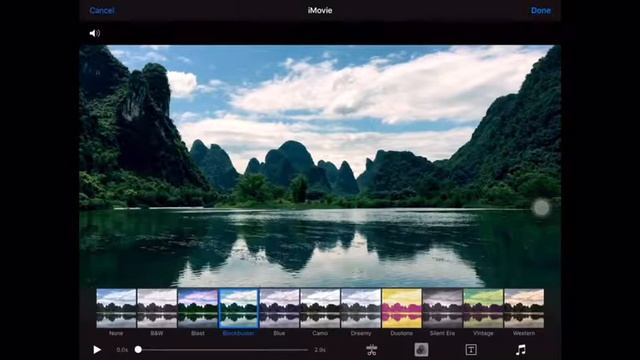Open the filters tool icon
The height and width of the screenshot is (360, 640).
[421, 350]
